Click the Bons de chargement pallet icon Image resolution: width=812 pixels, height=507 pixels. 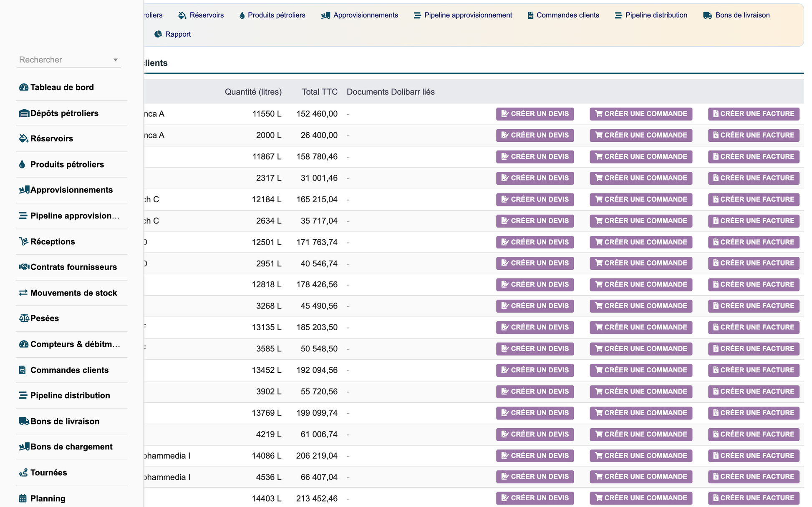tap(24, 447)
